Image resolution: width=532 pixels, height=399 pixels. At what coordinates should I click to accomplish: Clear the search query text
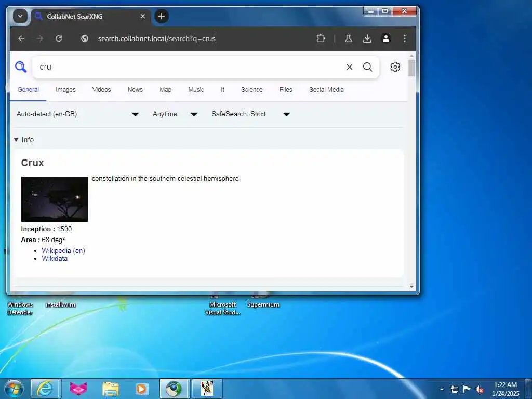click(349, 67)
